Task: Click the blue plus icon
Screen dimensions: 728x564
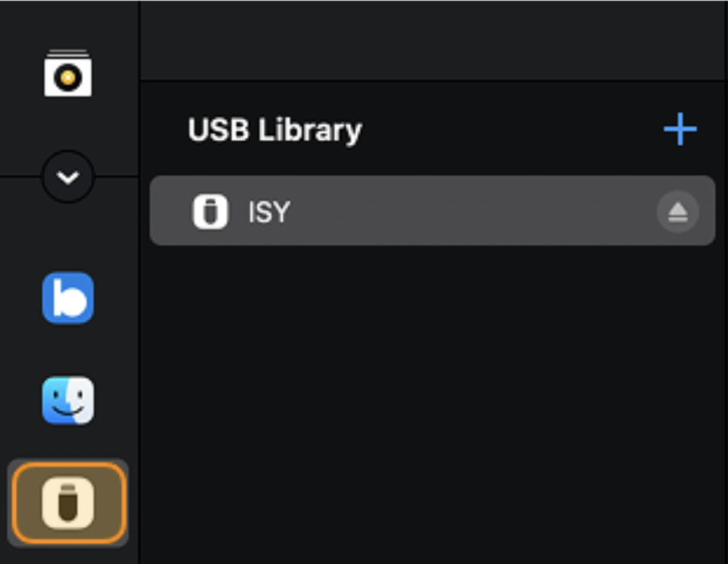Action: (x=680, y=130)
